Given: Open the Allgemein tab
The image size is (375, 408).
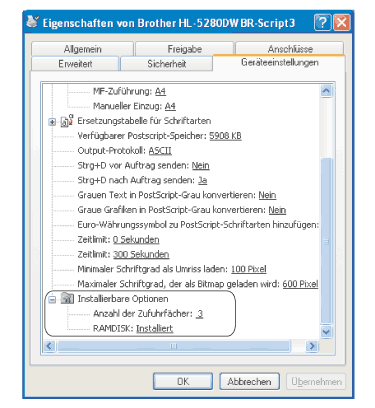Looking at the screenshot, I should 82,49.
